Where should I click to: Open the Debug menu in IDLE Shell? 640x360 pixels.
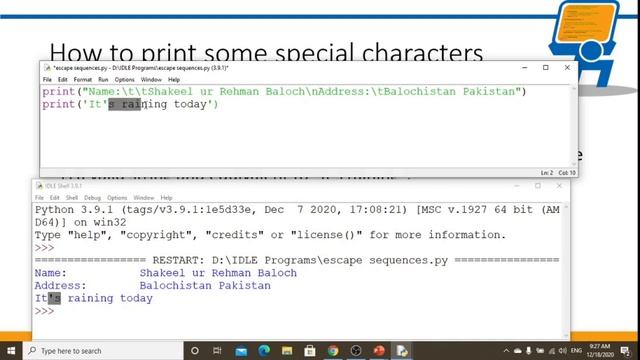click(x=93, y=198)
